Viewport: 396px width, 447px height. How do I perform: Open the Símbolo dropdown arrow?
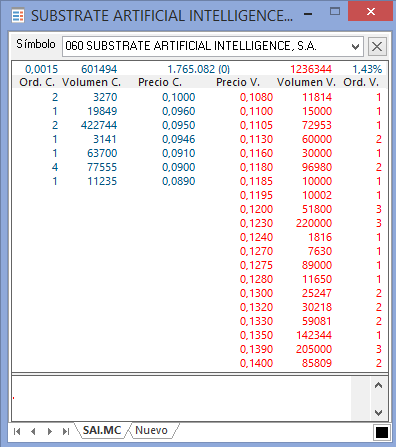pos(355,47)
